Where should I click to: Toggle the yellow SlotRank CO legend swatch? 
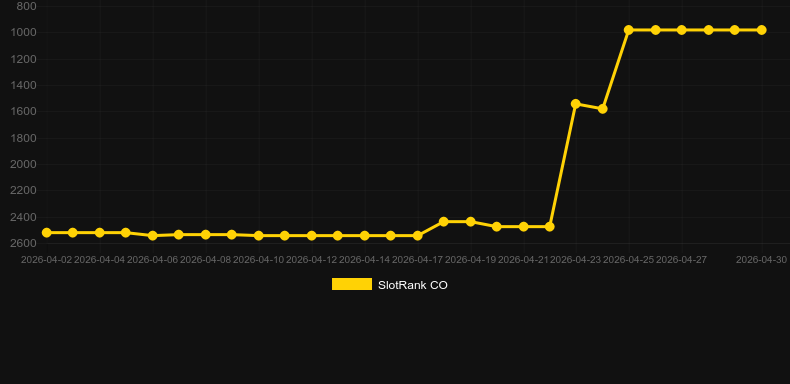tap(352, 284)
